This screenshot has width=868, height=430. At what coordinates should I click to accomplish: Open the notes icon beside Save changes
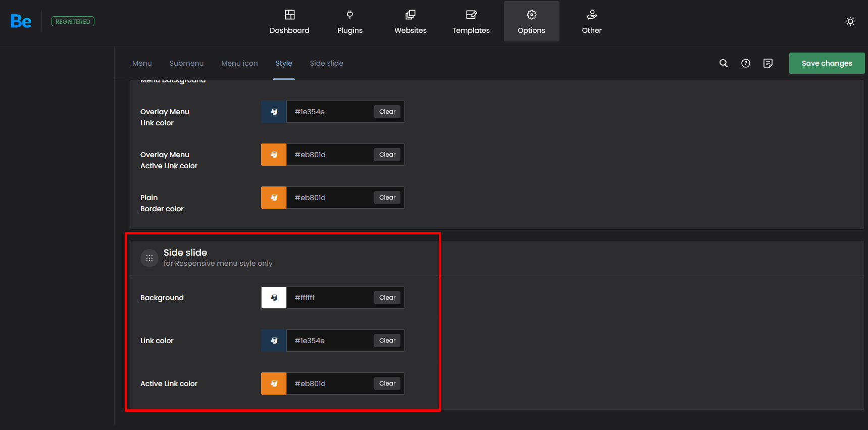tap(768, 63)
